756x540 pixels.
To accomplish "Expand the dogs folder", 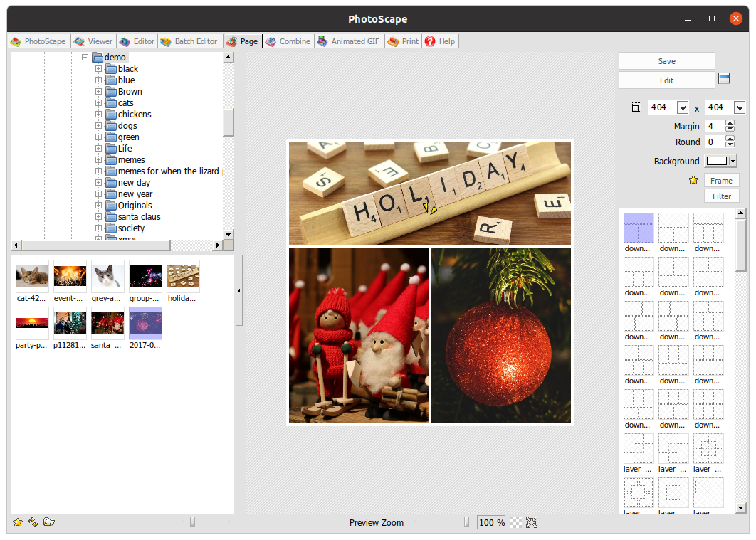I will coord(99,125).
